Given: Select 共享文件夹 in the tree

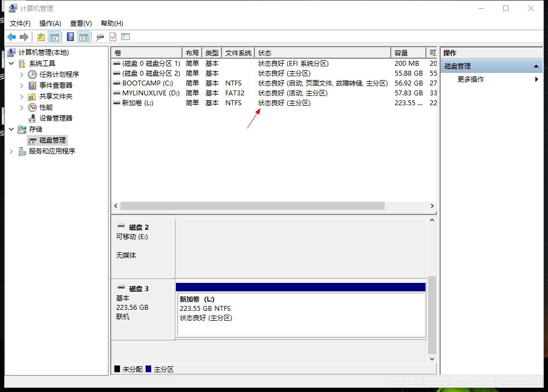Looking at the screenshot, I should pyautogui.click(x=56, y=96).
